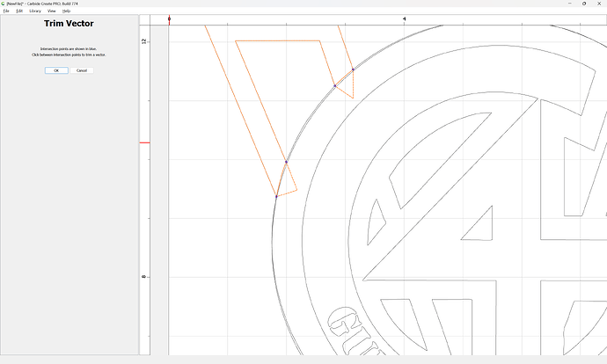Open the File menu
This screenshot has width=607, height=364.
[x=6, y=11]
